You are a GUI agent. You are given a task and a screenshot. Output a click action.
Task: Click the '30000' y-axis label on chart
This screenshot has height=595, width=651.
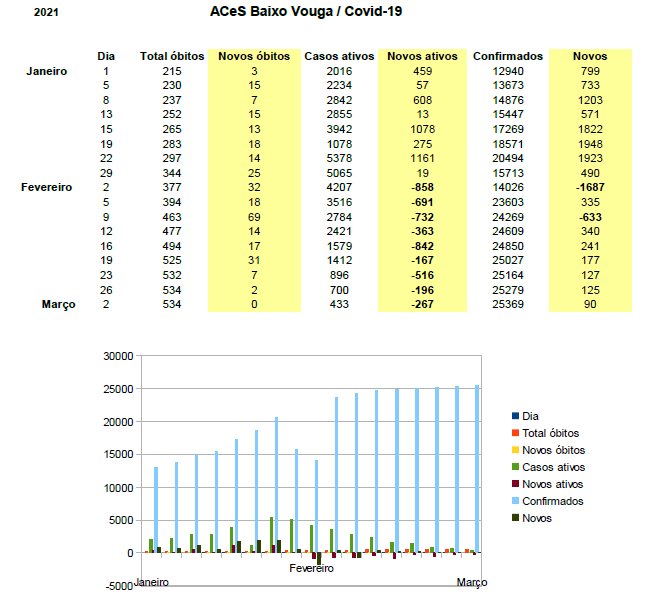pos(119,356)
